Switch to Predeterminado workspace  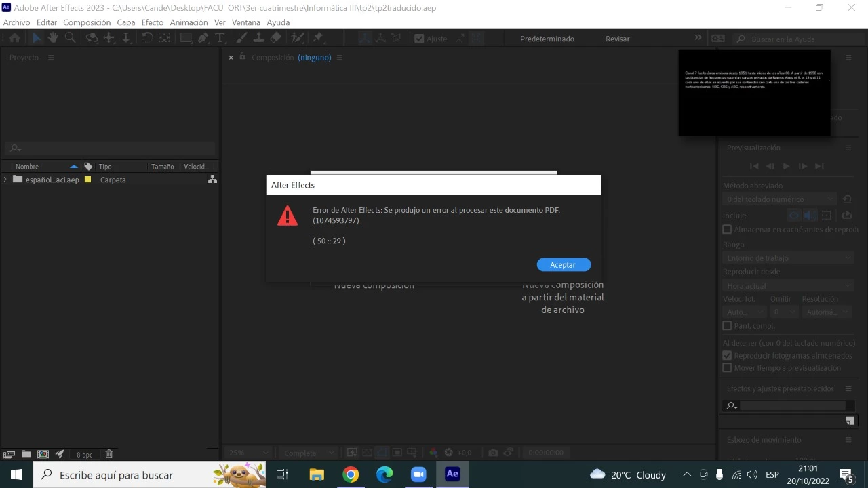pyautogui.click(x=547, y=39)
